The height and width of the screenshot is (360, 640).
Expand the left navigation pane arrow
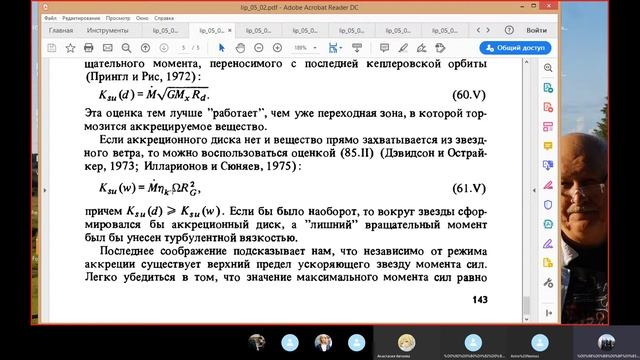point(45,190)
